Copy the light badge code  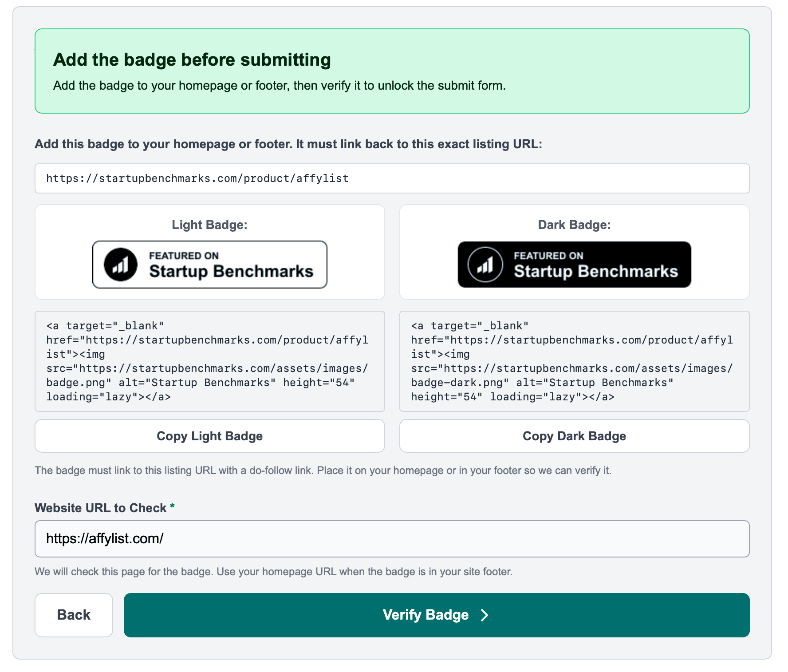pos(210,436)
